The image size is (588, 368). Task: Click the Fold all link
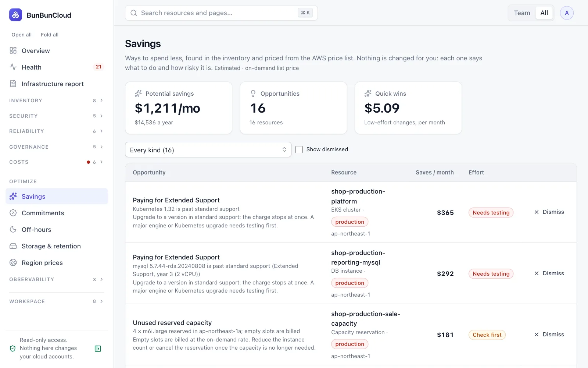click(50, 35)
